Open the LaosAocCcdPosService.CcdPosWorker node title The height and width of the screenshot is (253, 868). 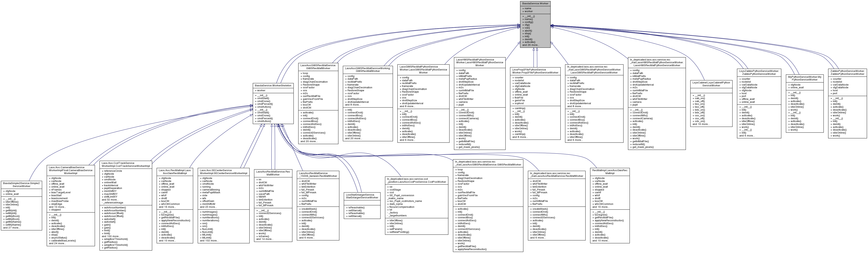tap(416, 180)
